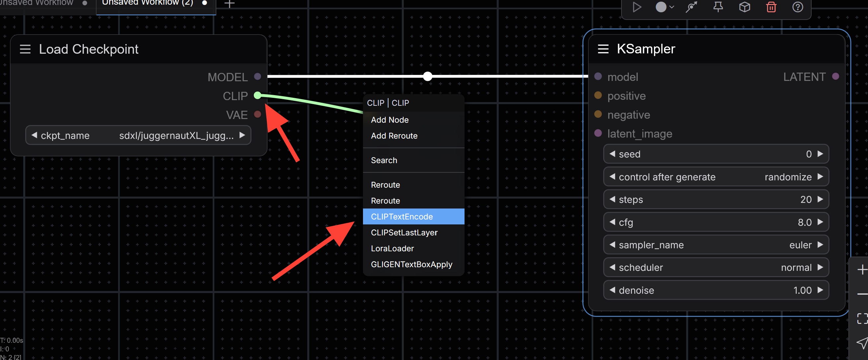Viewport: 868px width, 360px height.
Task: Open the ckpt_name checkpoint selector
Action: pos(138,135)
